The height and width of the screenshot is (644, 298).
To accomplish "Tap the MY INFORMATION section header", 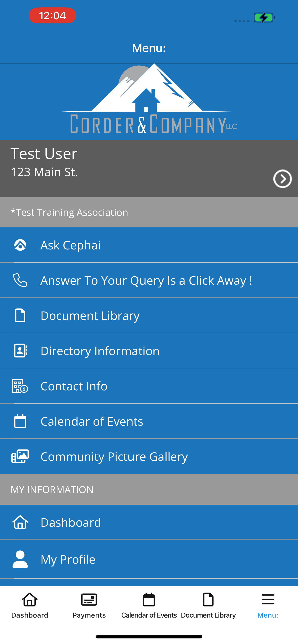I will pos(149,489).
